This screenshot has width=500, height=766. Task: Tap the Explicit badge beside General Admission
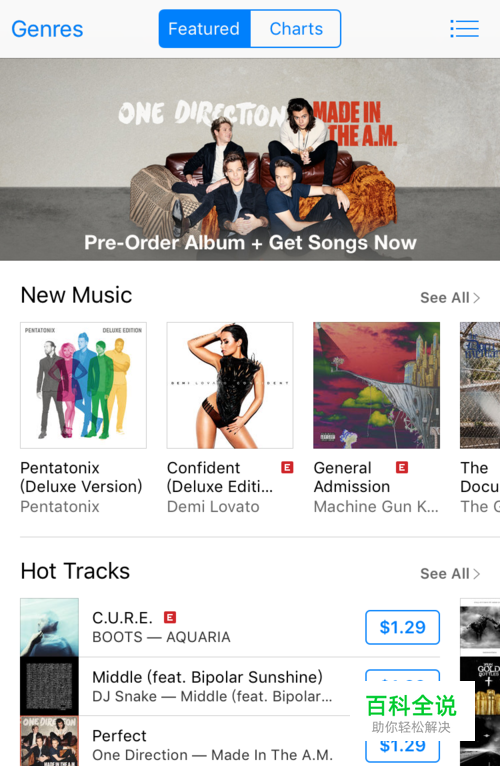402,468
